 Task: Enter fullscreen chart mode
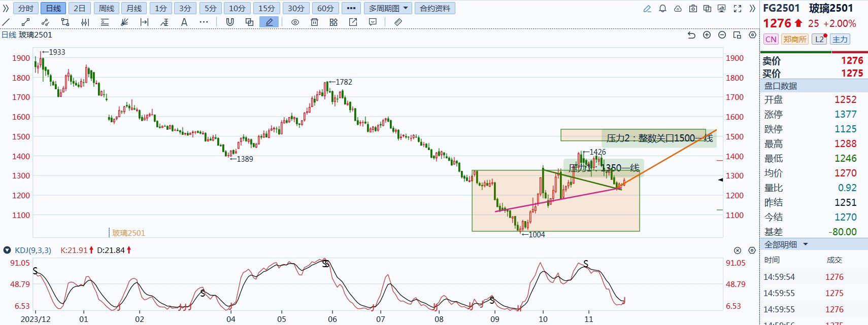click(x=738, y=9)
